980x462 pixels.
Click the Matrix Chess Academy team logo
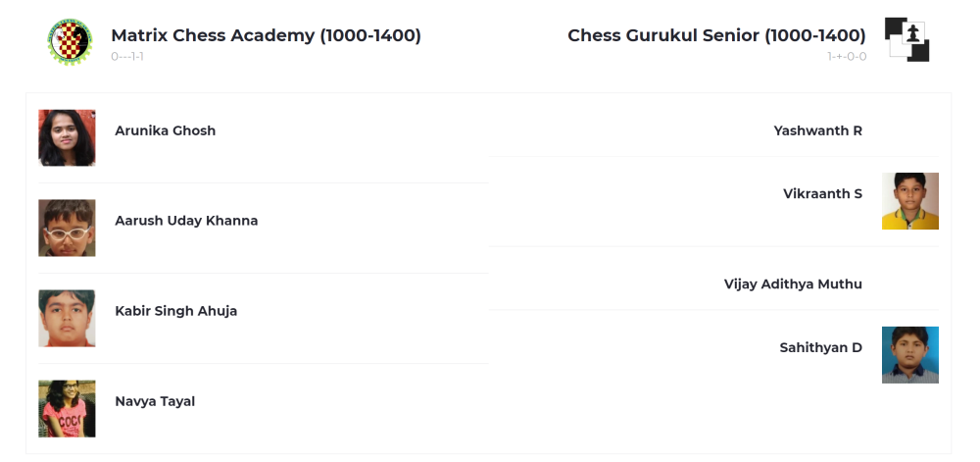point(70,42)
